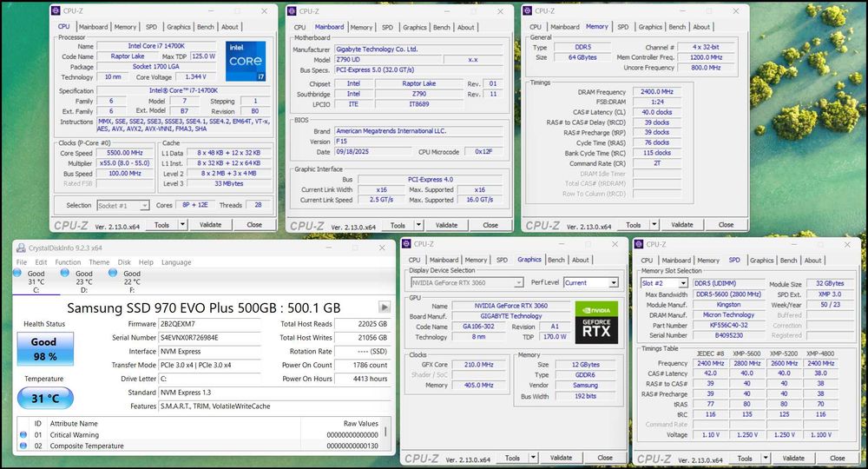Click the blue status dot for attribute 01

tap(23, 434)
